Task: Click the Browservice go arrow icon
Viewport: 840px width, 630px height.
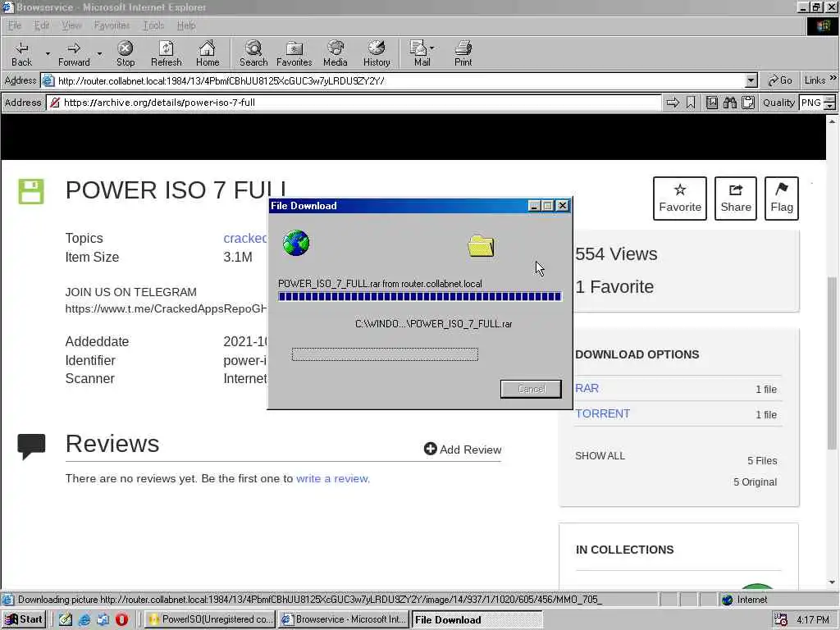Action: (x=673, y=103)
